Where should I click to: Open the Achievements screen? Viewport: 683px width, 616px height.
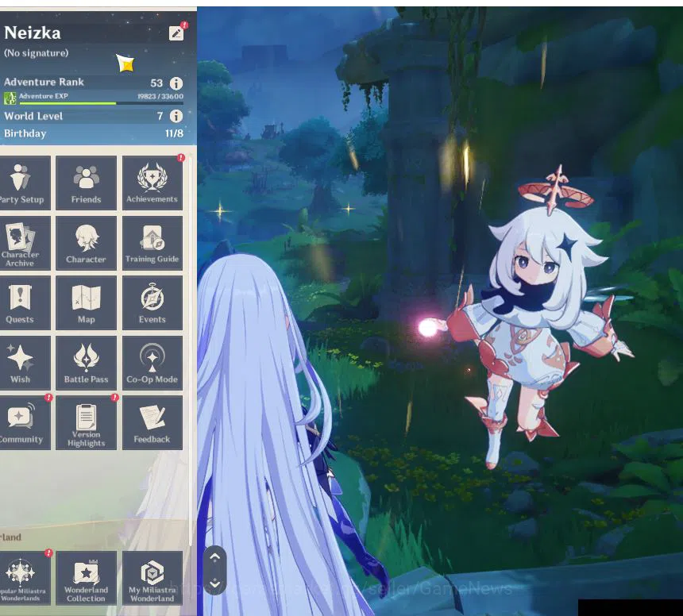[x=152, y=183]
